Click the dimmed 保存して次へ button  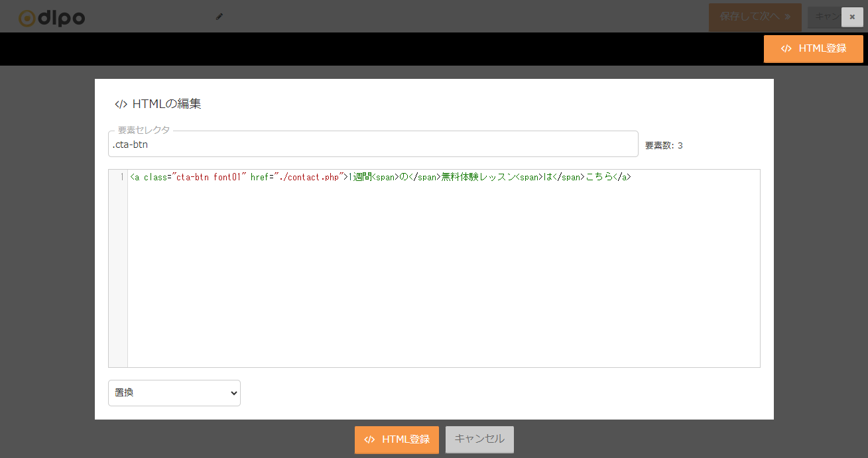tap(755, 17)
